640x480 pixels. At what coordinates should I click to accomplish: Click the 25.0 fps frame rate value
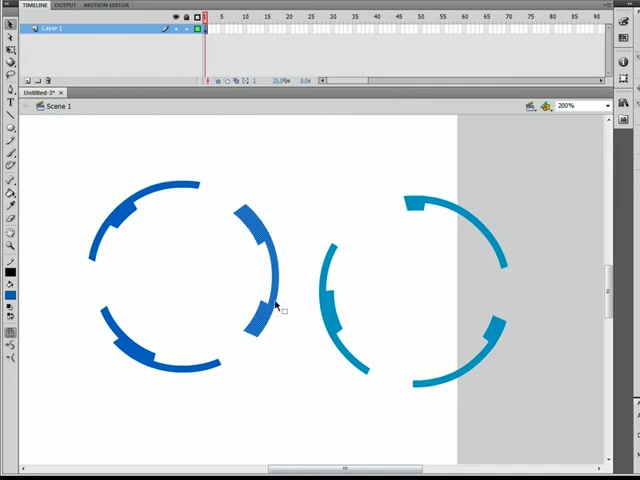(281, 81)
